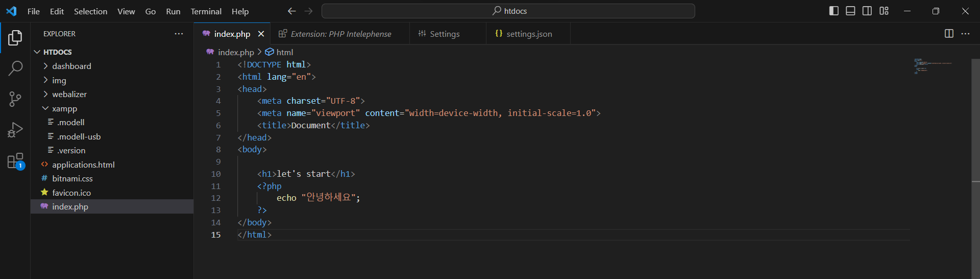This screenshot has width=980, height=279.
Task: Open the Source Control view
Action: pyautogui.click(x=15, y=99)
